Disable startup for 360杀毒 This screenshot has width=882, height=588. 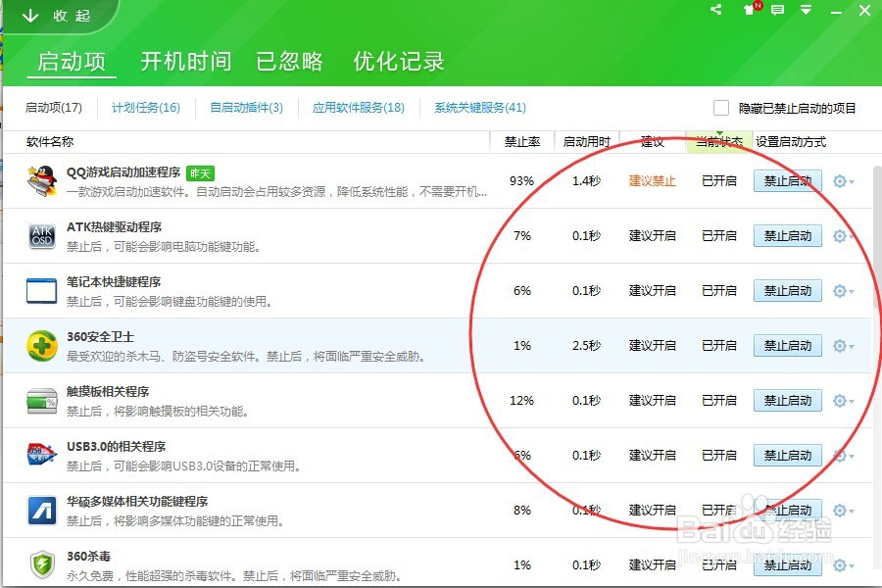[788, 564]
